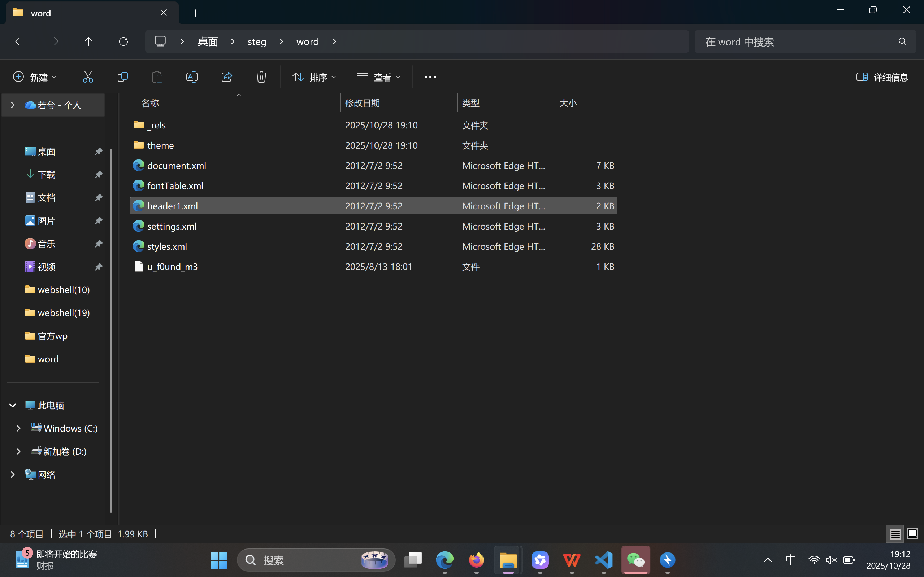
Task: Expand the 网络 tree node
Action: click(13, 475)
